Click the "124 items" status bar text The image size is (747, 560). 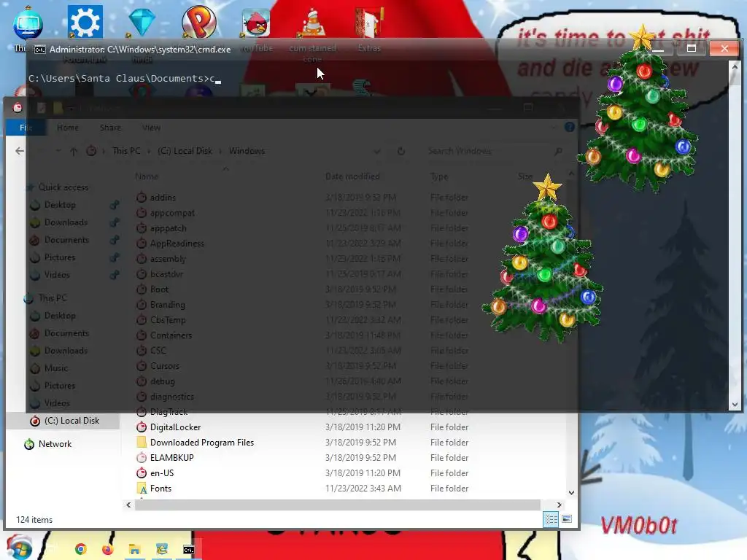[x=34, y=519]
